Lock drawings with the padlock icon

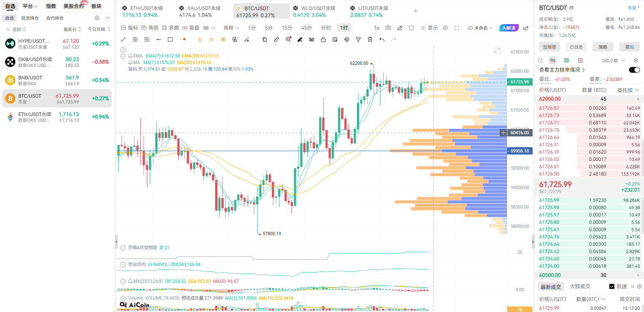[323, 40]
